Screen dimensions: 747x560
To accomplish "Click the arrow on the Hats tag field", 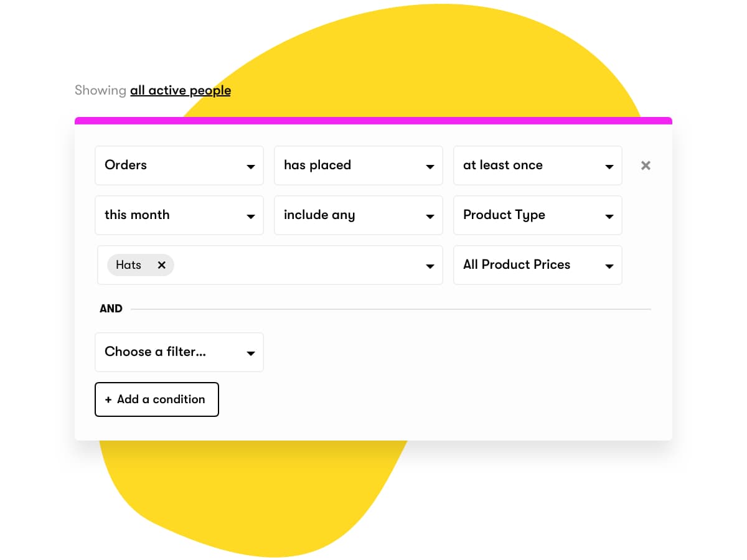I will [x=430, y=266].
